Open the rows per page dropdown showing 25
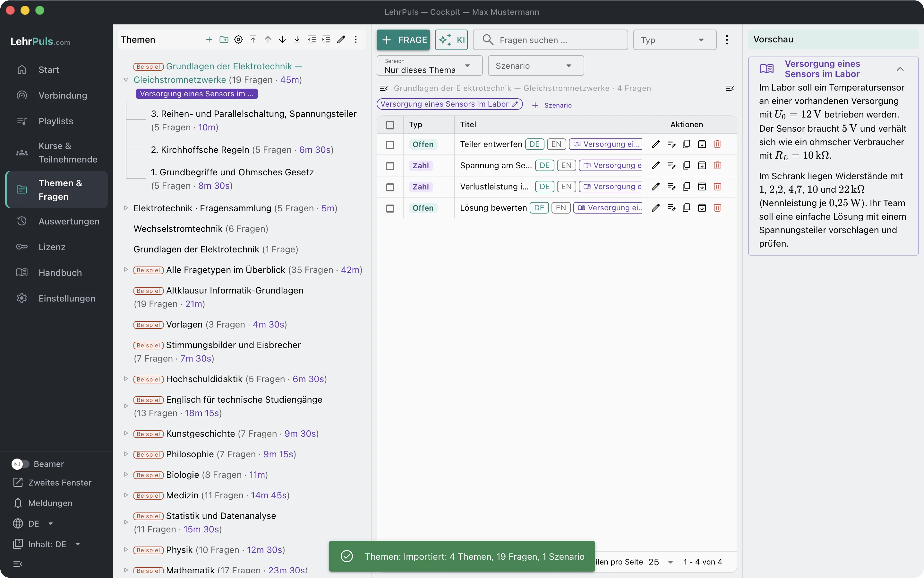 661,562
